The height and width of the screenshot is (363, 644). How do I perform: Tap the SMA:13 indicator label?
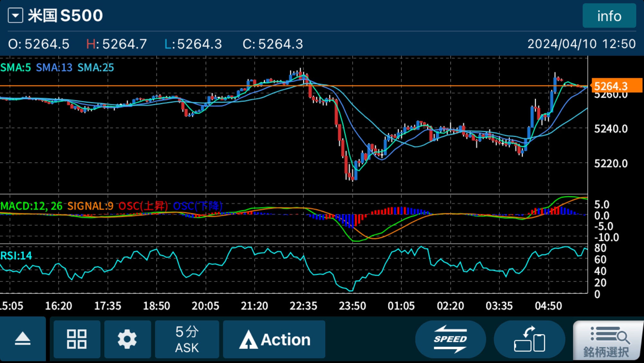[x=54, y=68]
